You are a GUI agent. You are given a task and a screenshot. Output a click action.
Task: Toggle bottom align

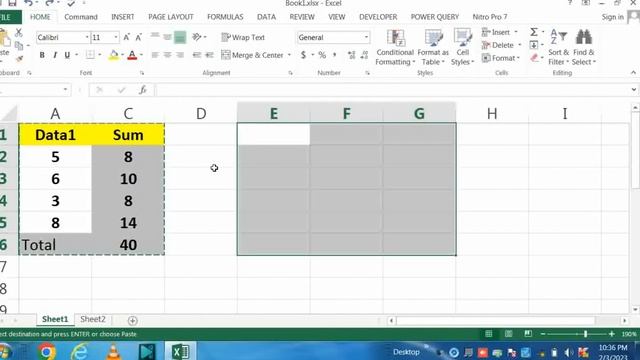coord(180,37)
